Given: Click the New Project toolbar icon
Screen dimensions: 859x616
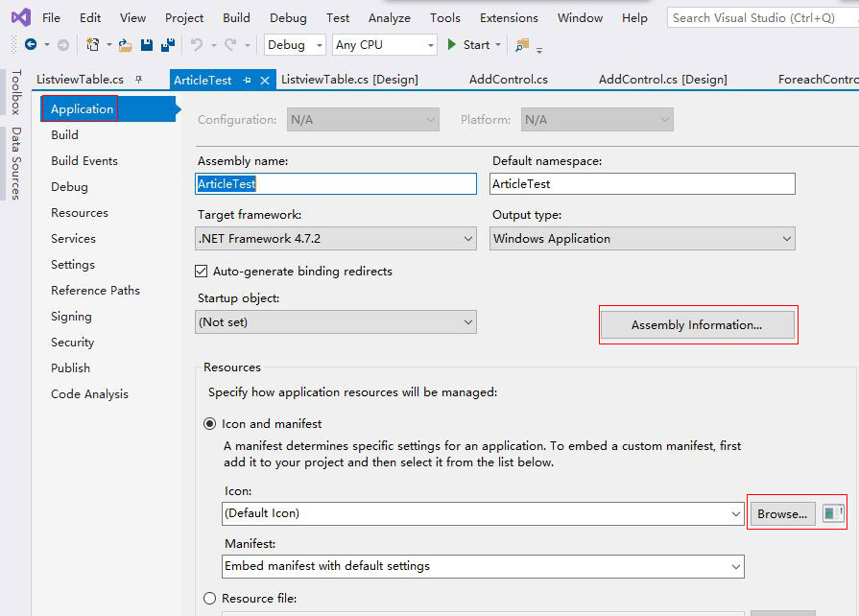Looking at the screenshot, I should [x=92, y=45].
